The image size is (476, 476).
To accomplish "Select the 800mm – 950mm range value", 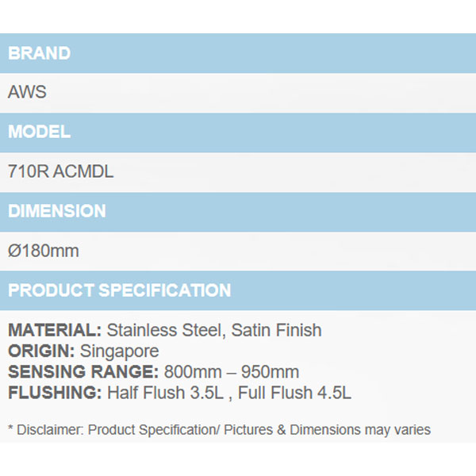I will pyautogui.click(x=231, y=371).
